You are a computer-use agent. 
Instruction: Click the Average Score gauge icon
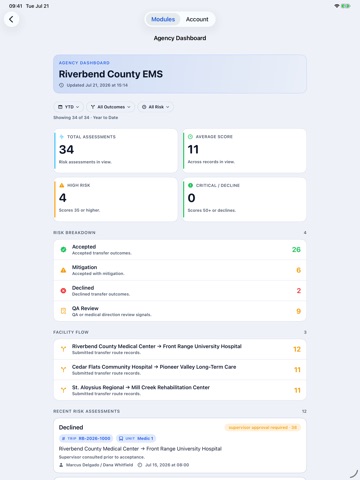click(190, 137)
